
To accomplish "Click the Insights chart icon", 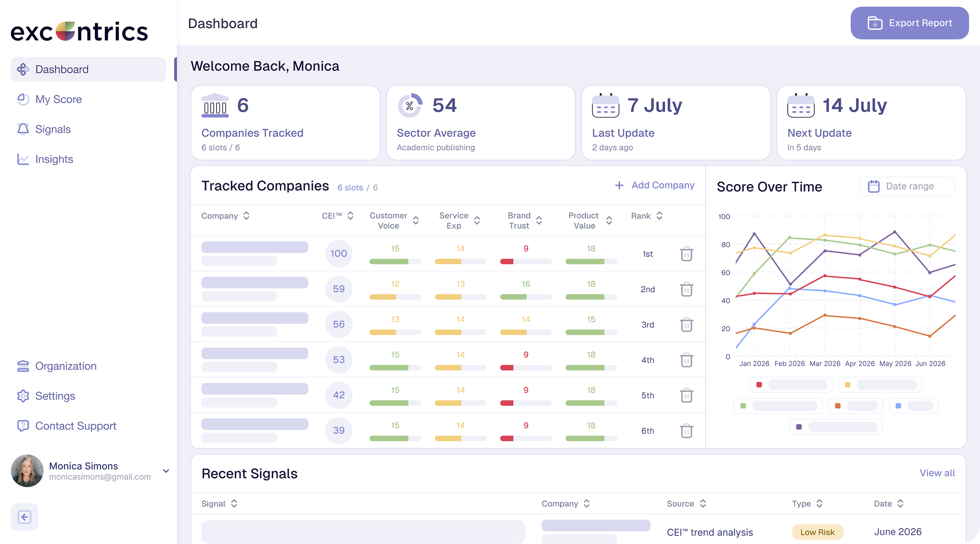I will [x=23, y=159].
